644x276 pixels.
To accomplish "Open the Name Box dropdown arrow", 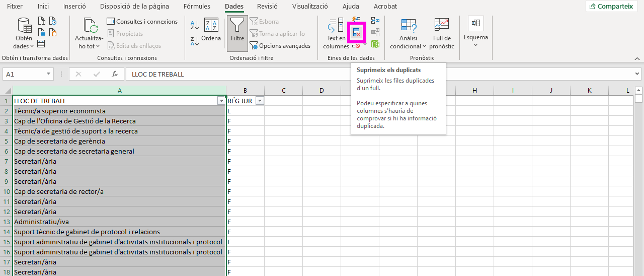I will pyautogui.click(x=49, y=74).
